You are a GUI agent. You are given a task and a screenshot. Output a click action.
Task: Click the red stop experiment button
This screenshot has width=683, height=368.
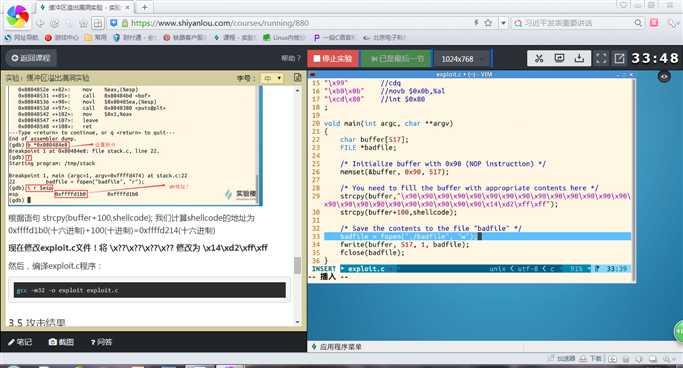333,58
